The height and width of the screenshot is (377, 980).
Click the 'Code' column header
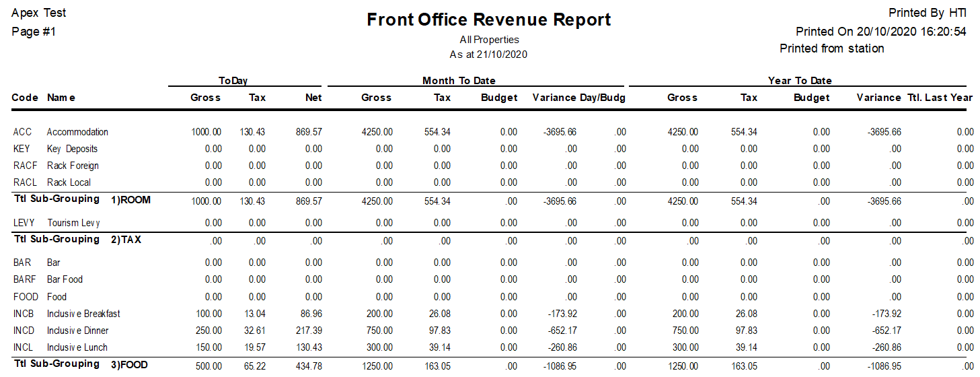25,98
